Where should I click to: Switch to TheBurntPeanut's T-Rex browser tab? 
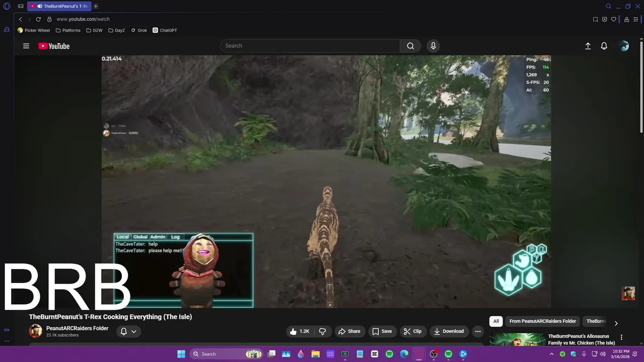tap(58, 6)
